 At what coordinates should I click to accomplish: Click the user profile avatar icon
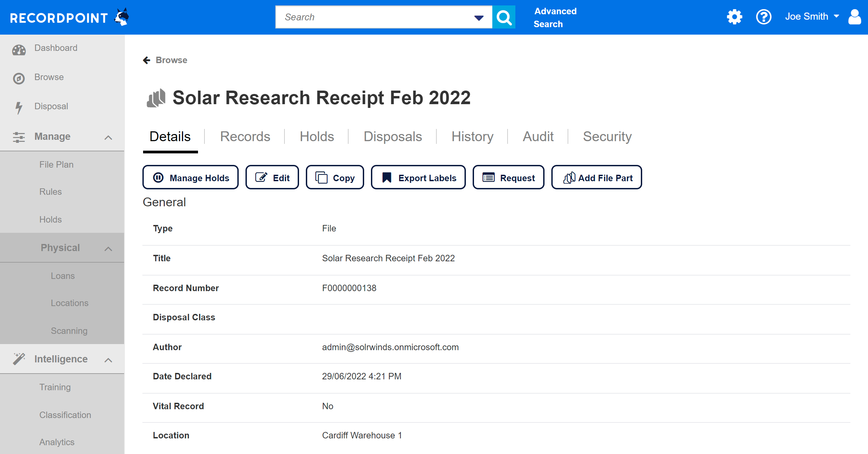tap(854, 17)
